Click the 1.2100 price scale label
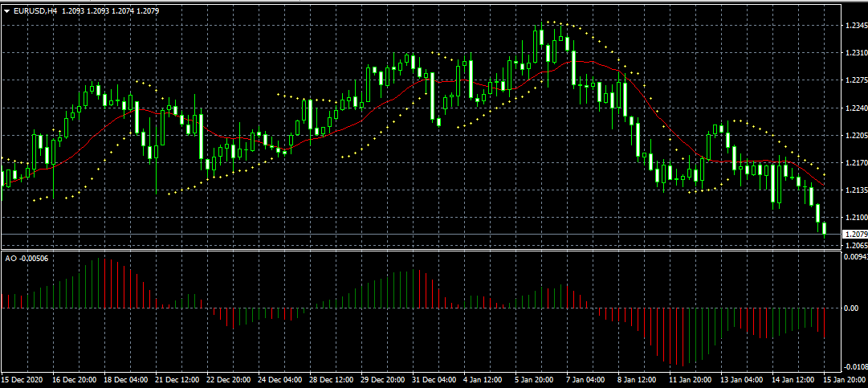 pos(855,218)
